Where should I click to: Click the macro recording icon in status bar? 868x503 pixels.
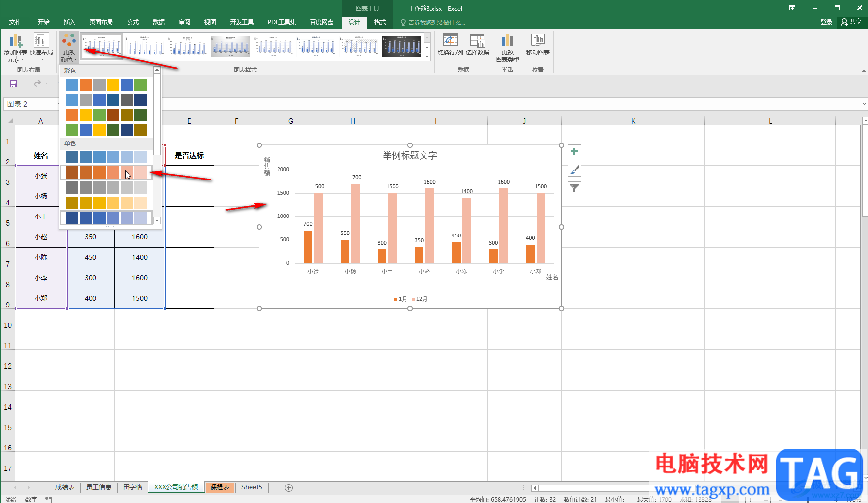click(48, 499)
